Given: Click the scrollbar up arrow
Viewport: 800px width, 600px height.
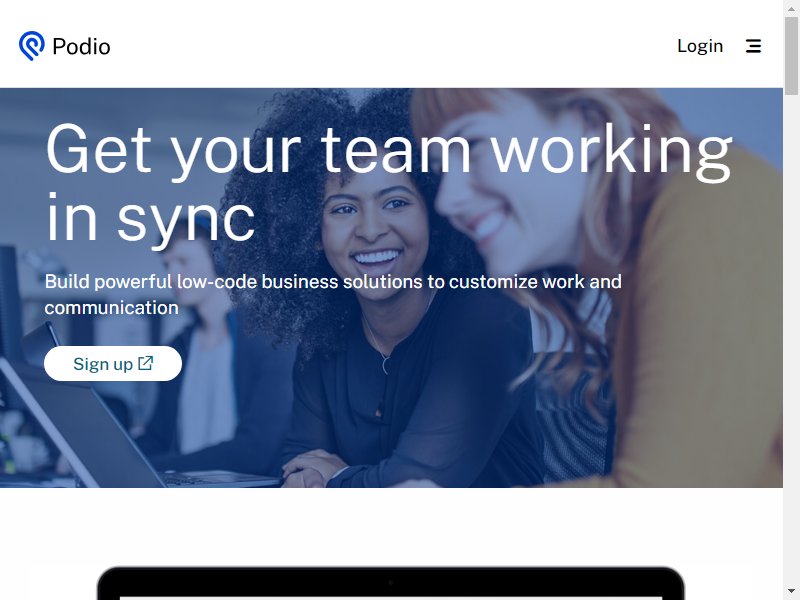Looking at the screenshot, I should [x=791, y=8].
